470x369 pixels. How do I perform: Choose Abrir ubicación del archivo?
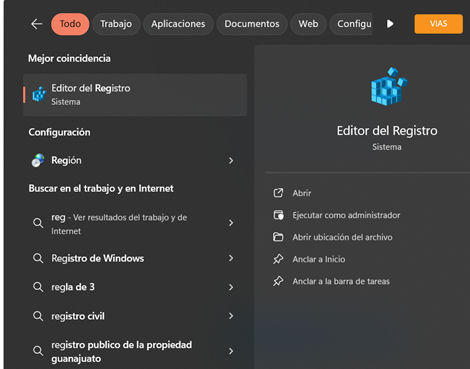click(x=342, y=237)
